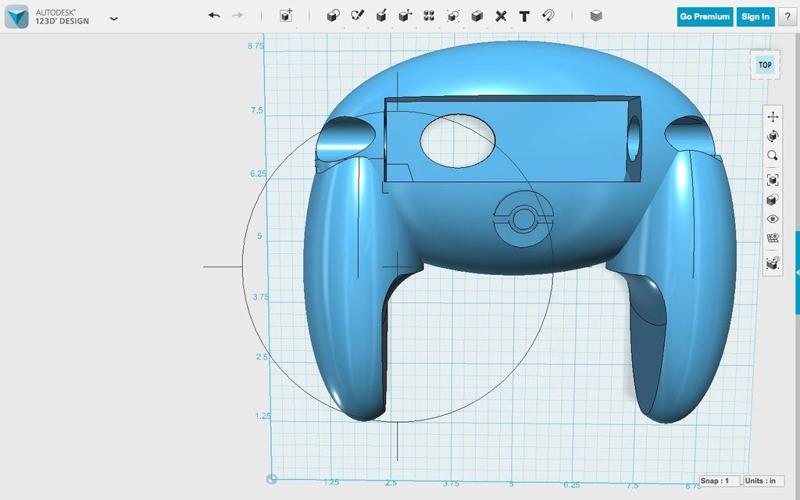Screen dimensions: 800x500
Task: Open the Pattern tool
Action: click(429, 16)
